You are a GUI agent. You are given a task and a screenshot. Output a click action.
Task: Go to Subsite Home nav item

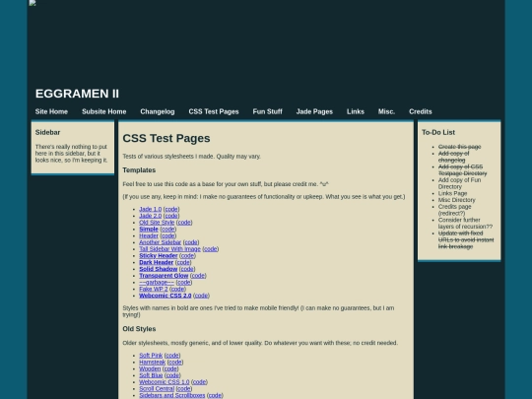click(x=104, y=111)
